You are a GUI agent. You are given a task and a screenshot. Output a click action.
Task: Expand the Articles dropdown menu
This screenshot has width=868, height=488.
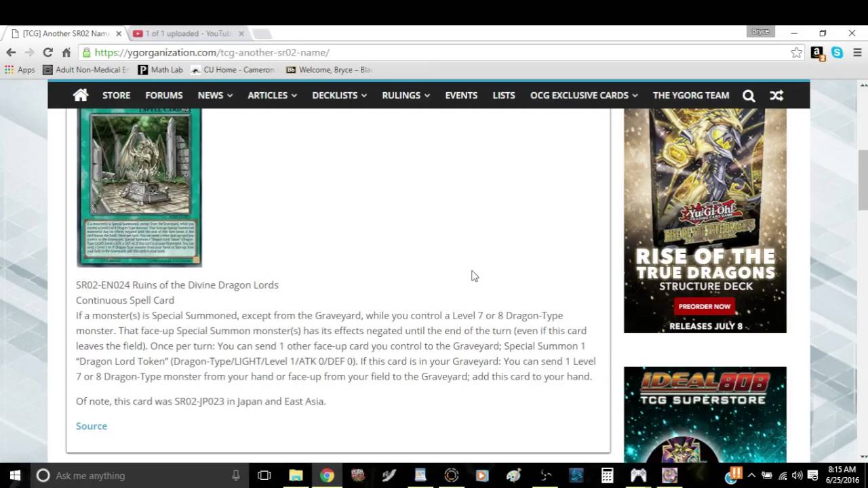(272, 96)
